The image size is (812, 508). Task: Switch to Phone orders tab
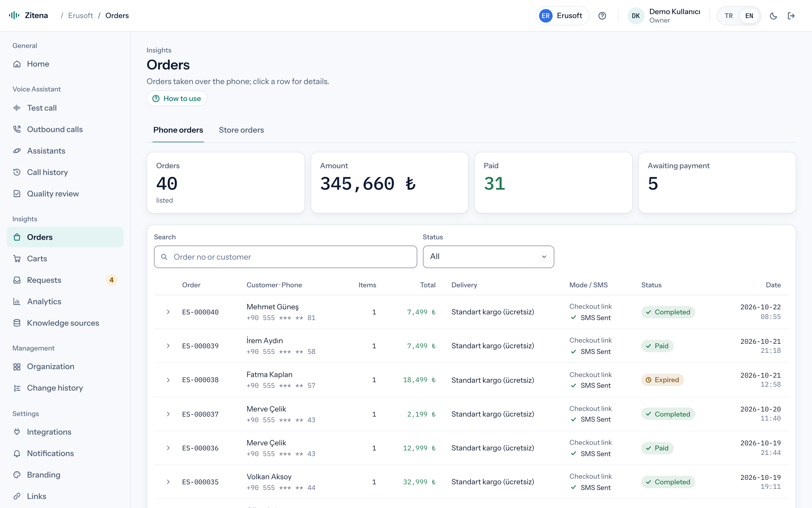coord(178,130)
